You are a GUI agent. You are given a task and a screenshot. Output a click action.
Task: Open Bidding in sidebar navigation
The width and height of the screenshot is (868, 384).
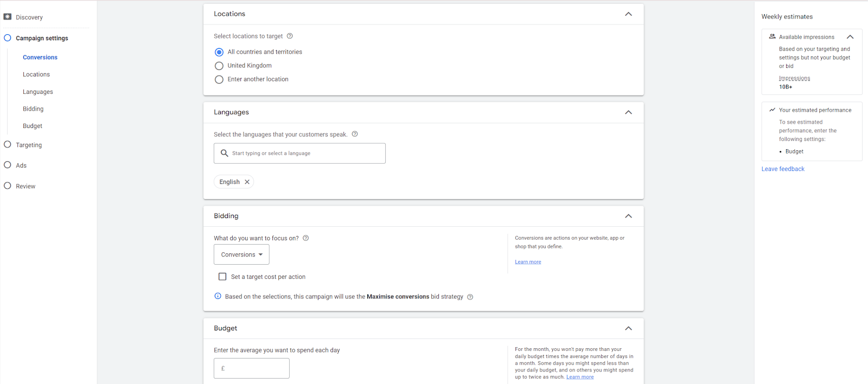(33, 109)
